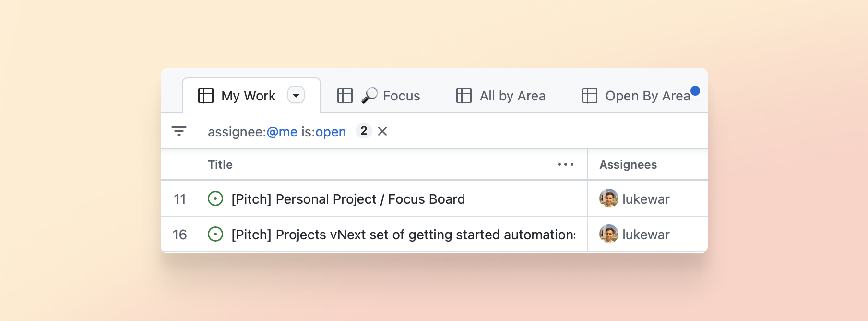Click lukewar assignee name on row 16
Viewport: 868px width, 321px height.
click(645, 234)
